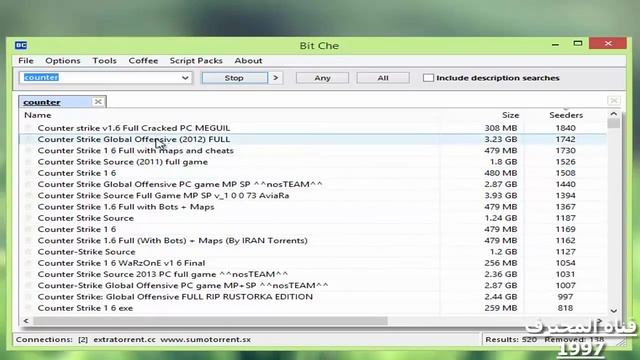The height and width of the screenshot is (360, 640).
Task: Click the horizontal scrollbar thumb
Action: [210, 321]
